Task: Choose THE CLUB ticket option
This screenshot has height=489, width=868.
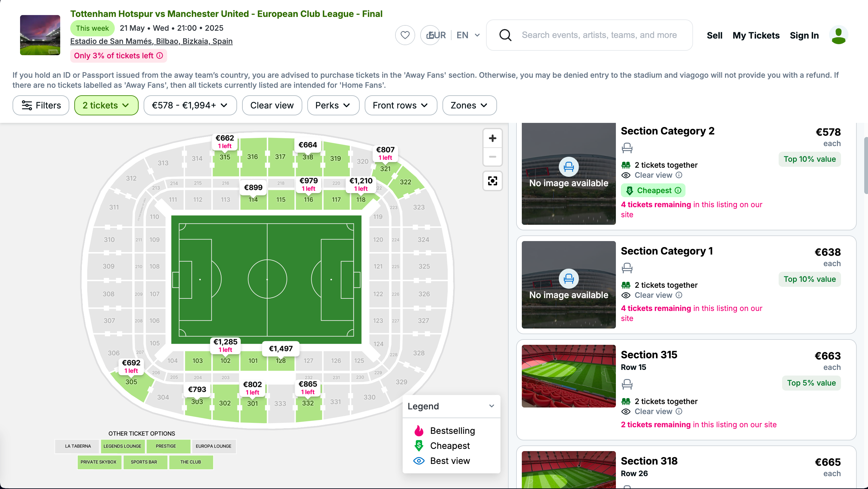Action: click(x=191, y=462)
